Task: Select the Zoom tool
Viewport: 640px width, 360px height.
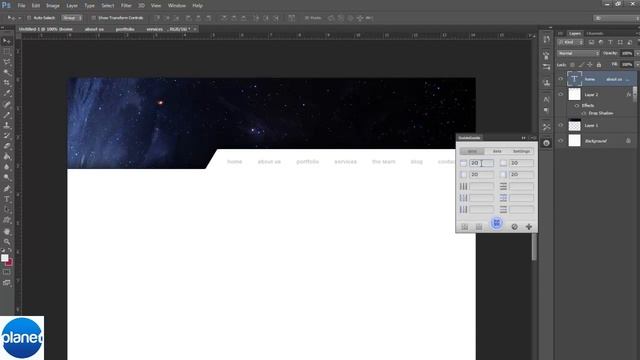Action: (7, 242)
